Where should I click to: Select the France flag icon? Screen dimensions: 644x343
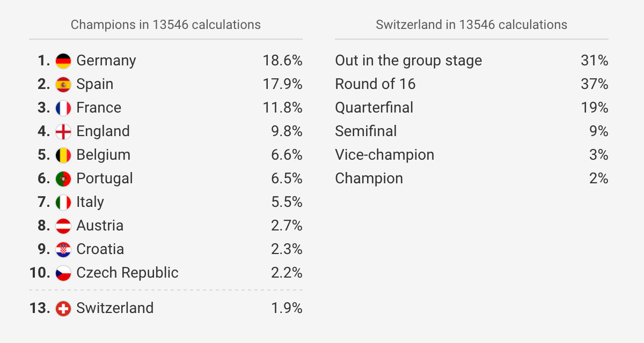[63, 108]
